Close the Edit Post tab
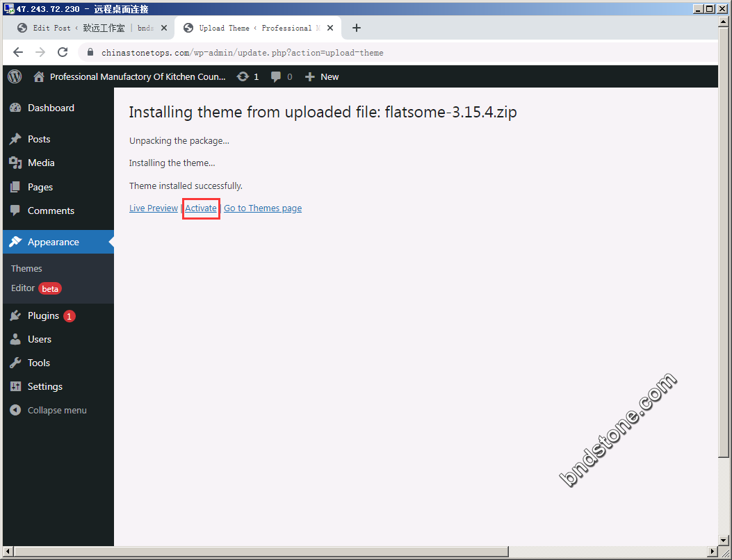 (x=164, y=28)
